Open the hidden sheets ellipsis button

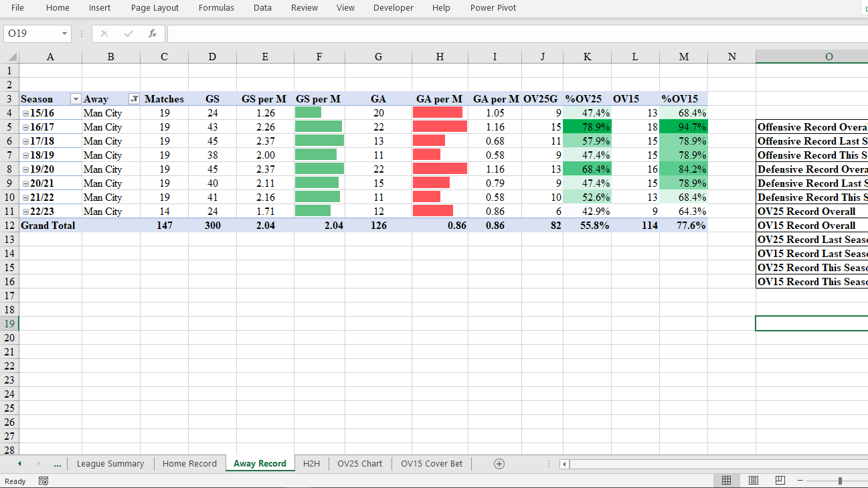pyautogui.click(x=58, y=463)
